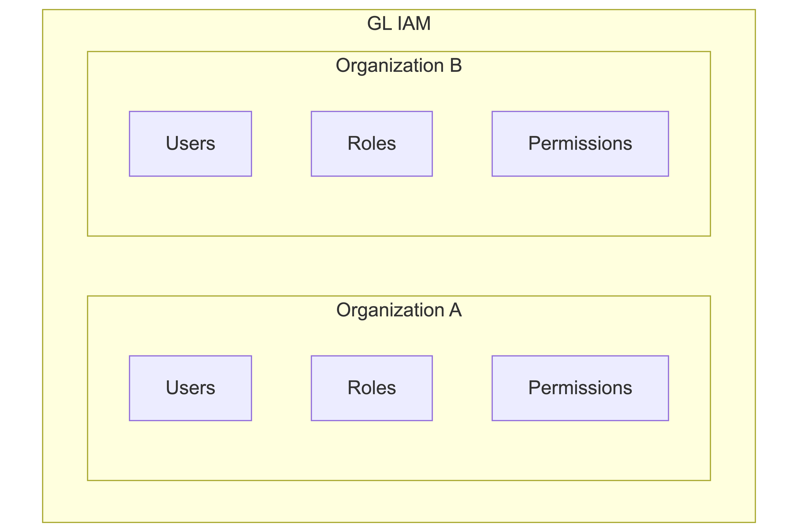Image resolution: width=798 pixels, height=532 pixels.
Task: Click gap between Users and Roles in Organization A
Action: [x=281, y=388]
